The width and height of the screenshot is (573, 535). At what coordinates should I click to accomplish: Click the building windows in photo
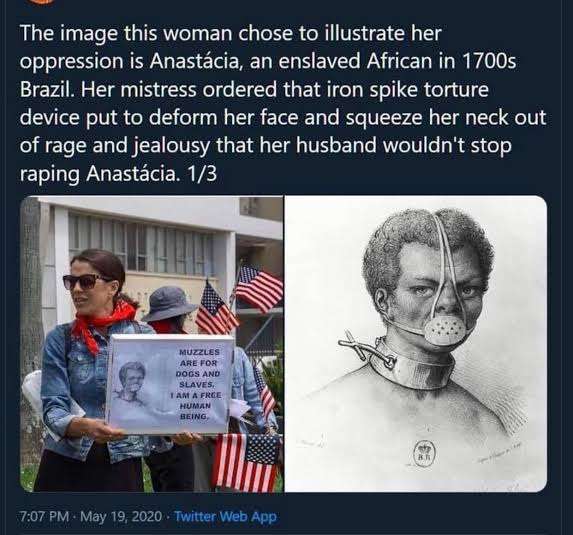tap(141, 243)
